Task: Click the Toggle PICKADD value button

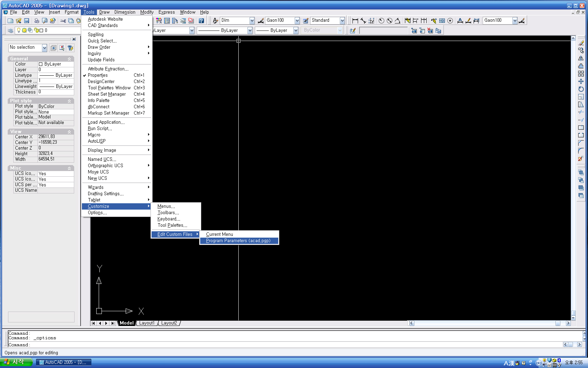Action: click(54, 48)
